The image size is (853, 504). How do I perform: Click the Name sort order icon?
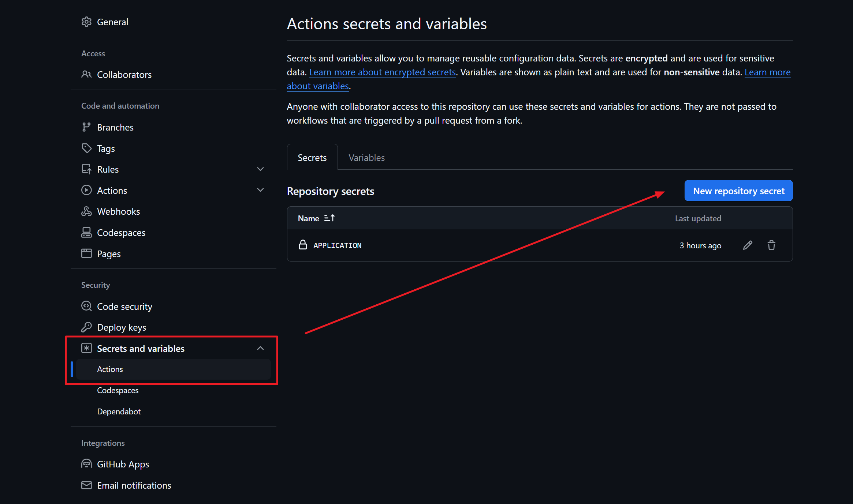(329, 218)
